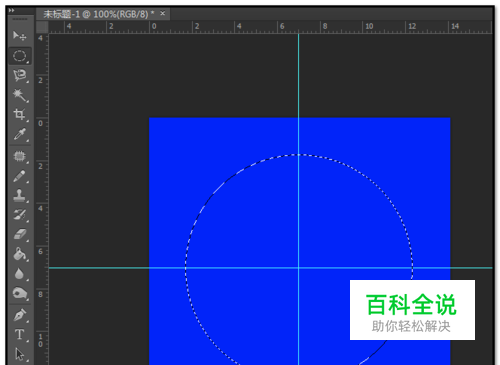Pick the Magic Wand tool
This screenshot has height=365, width=500.
(19, 96)
